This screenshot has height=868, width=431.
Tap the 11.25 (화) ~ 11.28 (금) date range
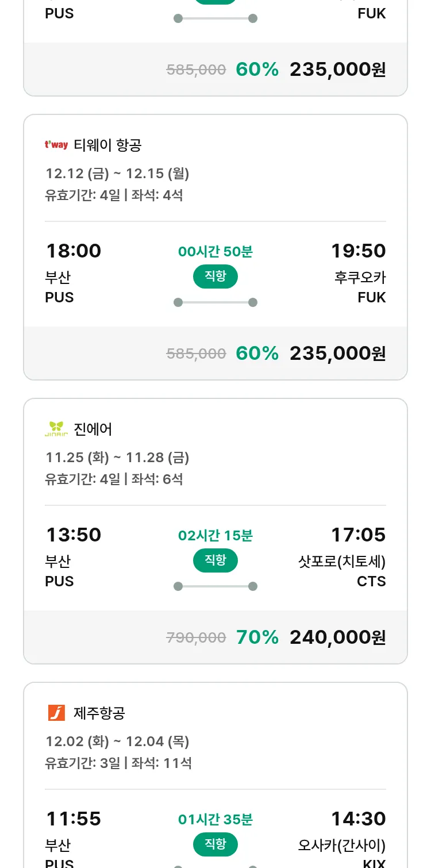point(117,458)
